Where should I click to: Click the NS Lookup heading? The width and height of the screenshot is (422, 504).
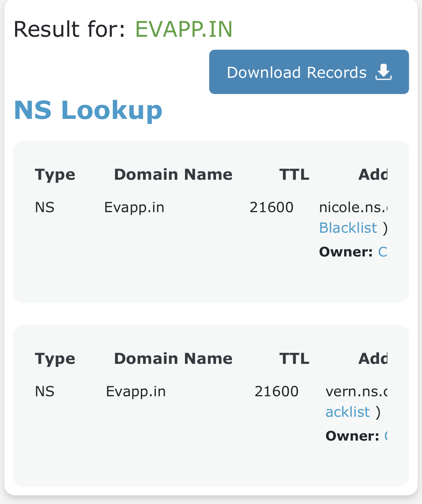[88, 110]
